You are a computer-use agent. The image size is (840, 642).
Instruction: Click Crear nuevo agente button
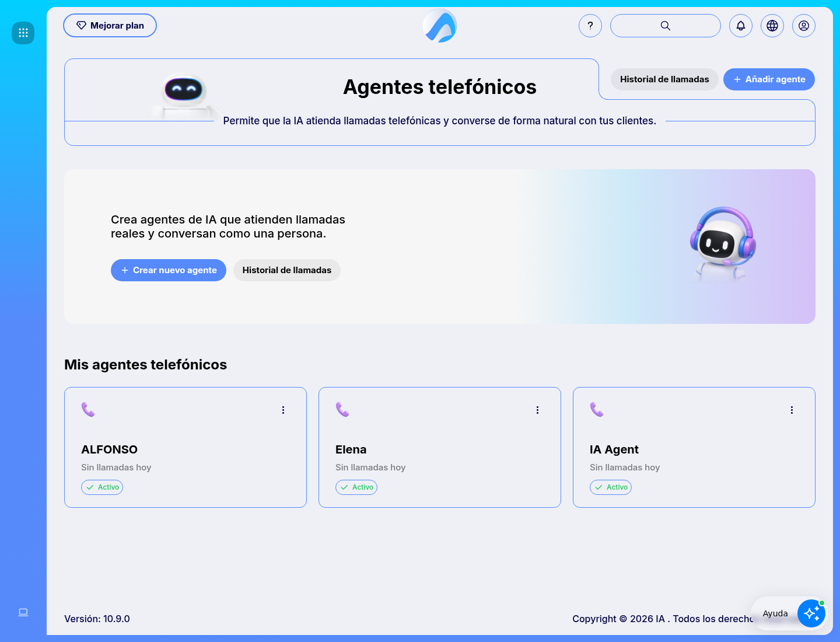point(169,270)
